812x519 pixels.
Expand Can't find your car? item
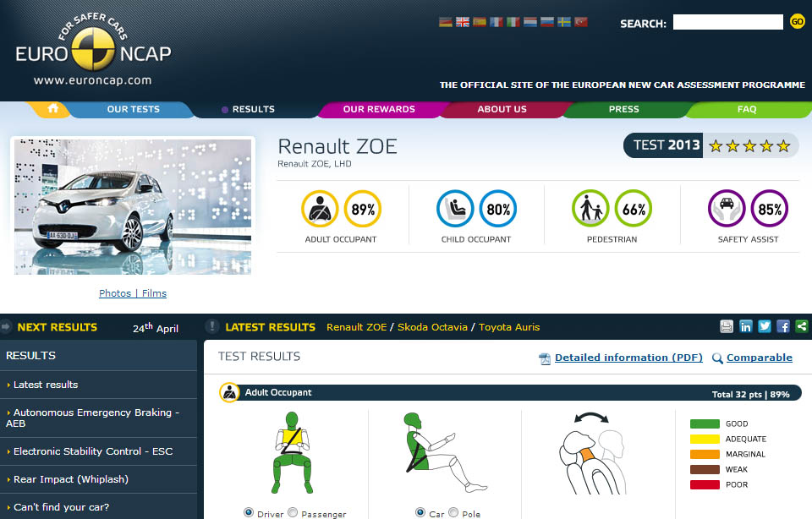click(x=98, y=506)
